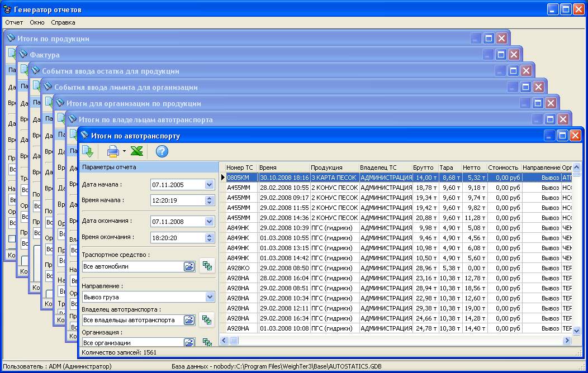Click the green arrow generate report icon
The height and width of the screenshot is (373, 588).
click(x=88, y=151)
